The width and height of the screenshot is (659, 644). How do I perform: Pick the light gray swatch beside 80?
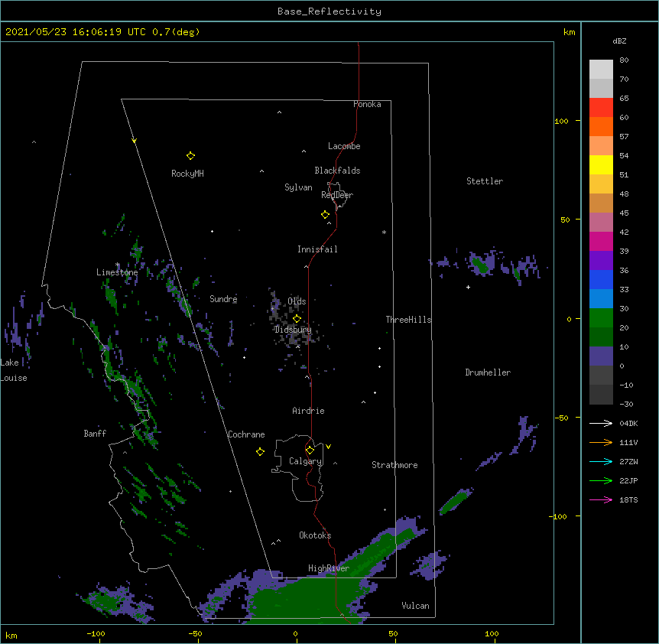pos(601,70)
